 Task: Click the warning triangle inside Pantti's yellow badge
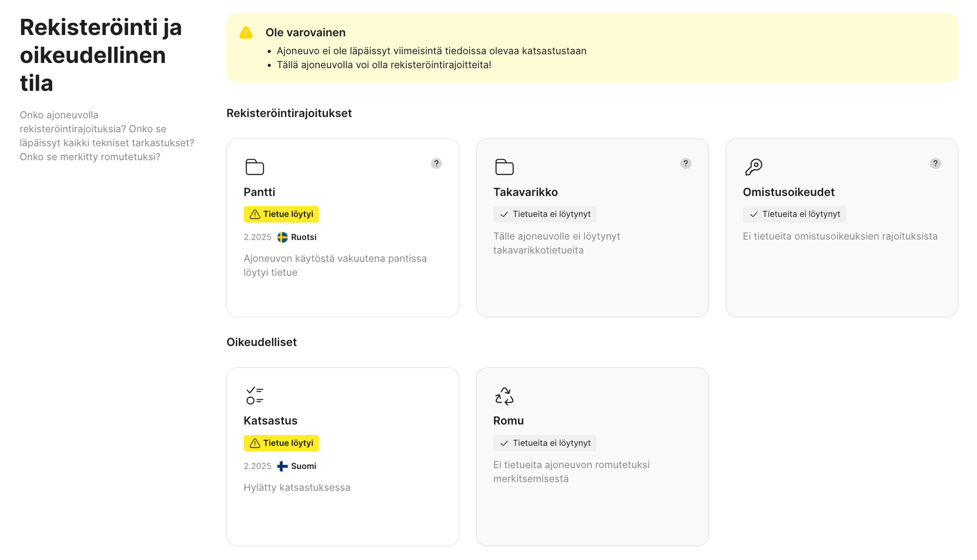(255, 214)
